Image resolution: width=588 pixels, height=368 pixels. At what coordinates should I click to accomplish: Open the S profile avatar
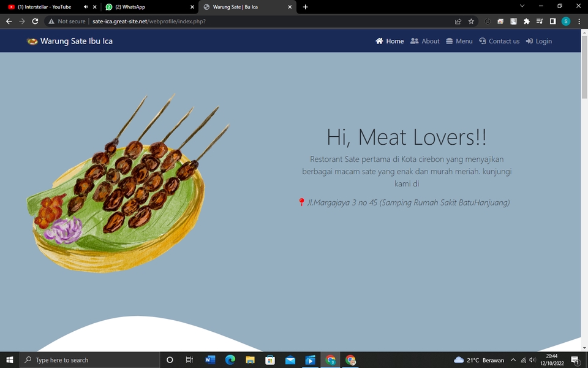point(566,21)
